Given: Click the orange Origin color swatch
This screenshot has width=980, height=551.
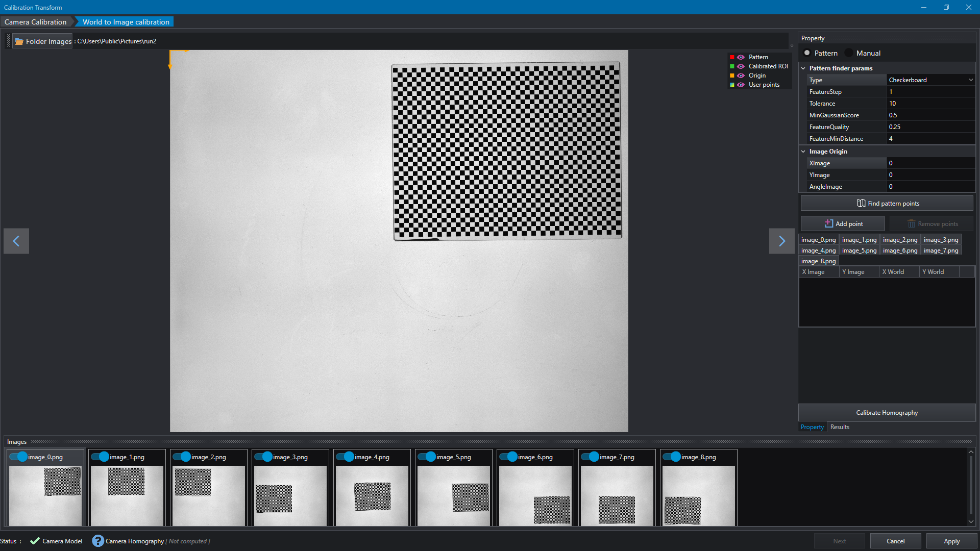Looking at the screenshot, I should [x=732, y=76].
